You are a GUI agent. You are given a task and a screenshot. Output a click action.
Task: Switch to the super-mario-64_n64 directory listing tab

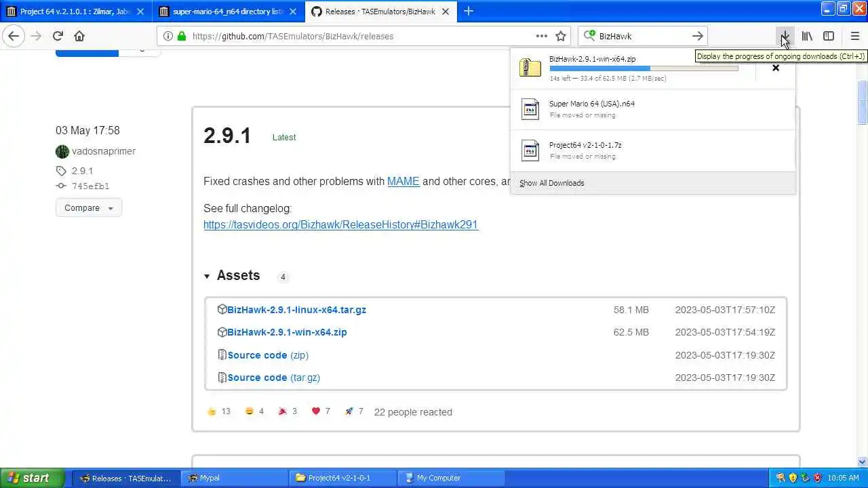[229, 12]
